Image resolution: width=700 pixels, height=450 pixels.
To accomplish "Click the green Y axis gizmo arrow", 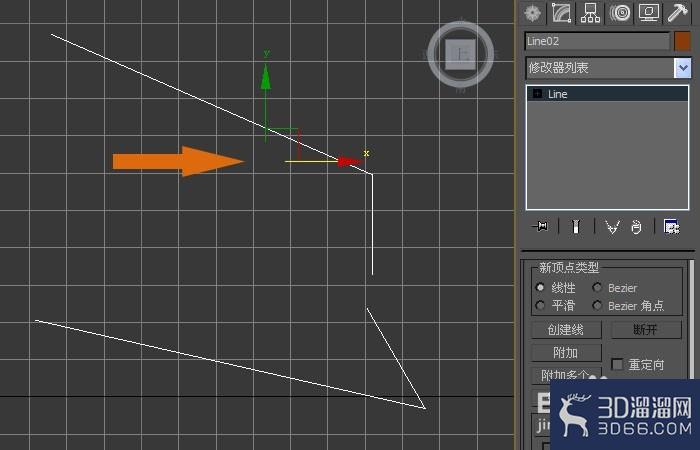I will pos(266,76).
